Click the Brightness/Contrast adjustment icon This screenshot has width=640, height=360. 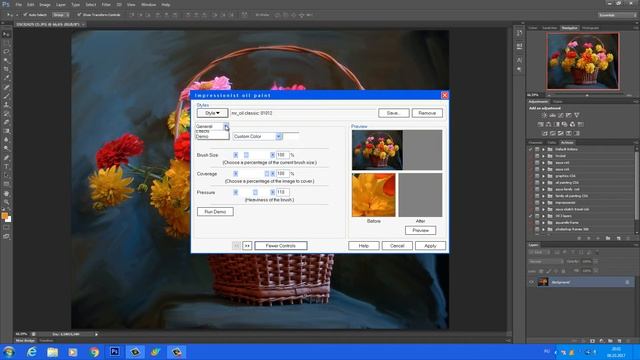pos(544,116)
